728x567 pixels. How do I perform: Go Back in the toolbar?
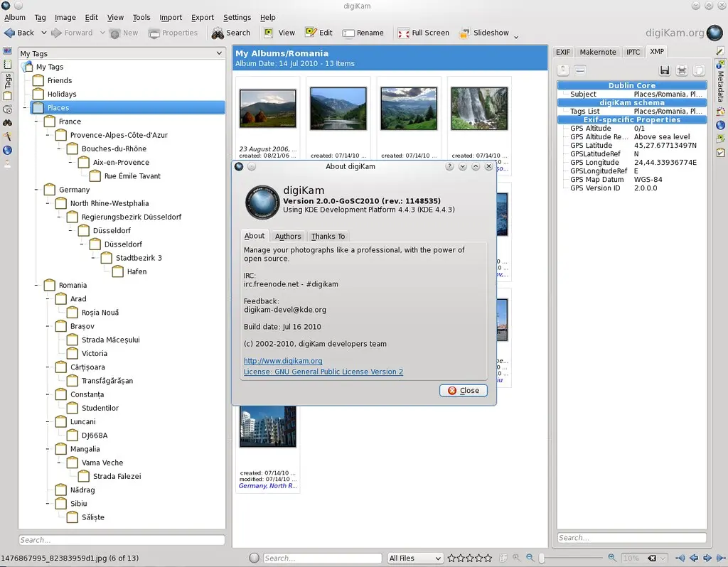coord(19,33)
